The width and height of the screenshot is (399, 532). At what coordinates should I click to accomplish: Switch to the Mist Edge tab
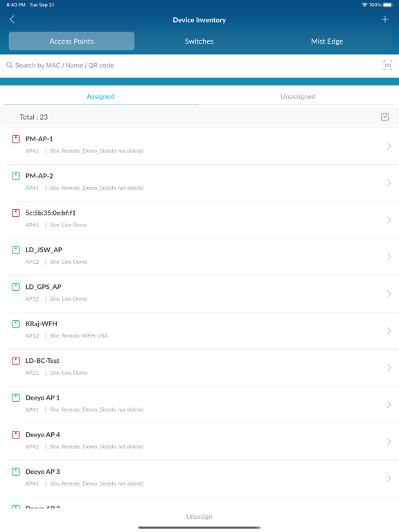327,41
